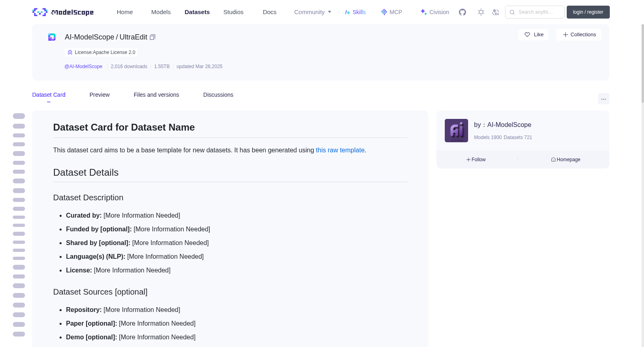Click the @AI-ModelScope owner link
This screenshot has width=644, height=347.
[x=83, y=66]
